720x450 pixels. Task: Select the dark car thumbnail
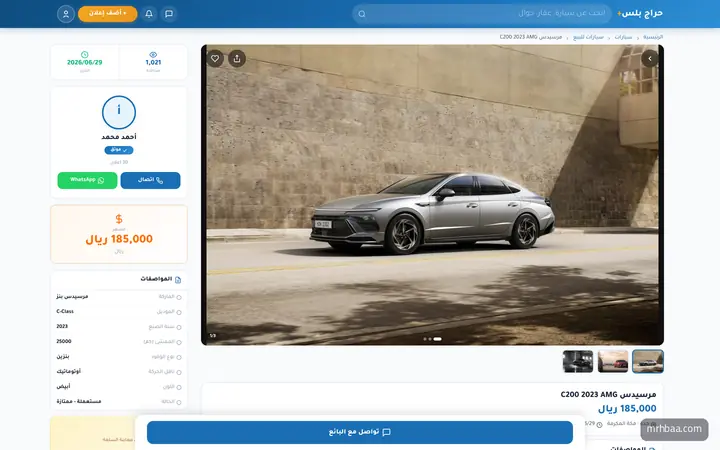578,361
